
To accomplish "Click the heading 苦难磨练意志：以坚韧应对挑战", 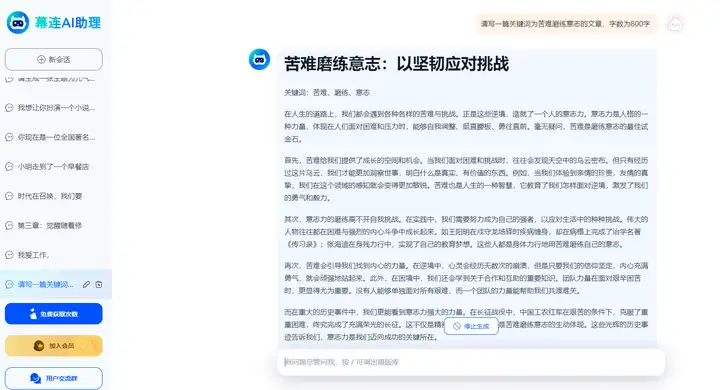I will [x=396, y=64].
